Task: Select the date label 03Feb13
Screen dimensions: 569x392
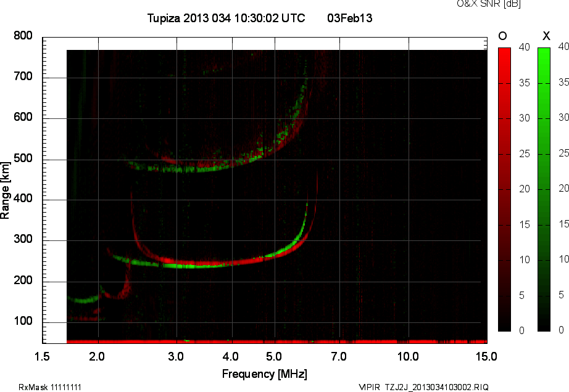Action: coord(349,18)
